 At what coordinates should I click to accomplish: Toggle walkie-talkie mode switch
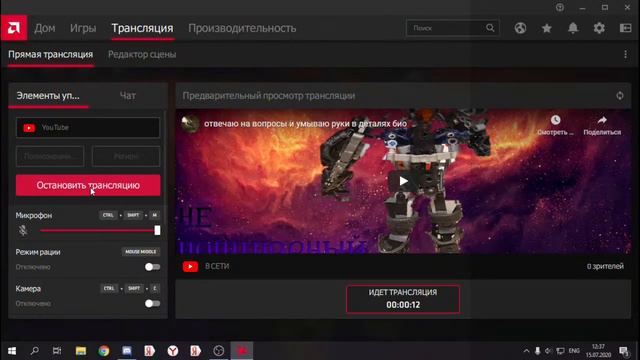(x=152, y=267)
